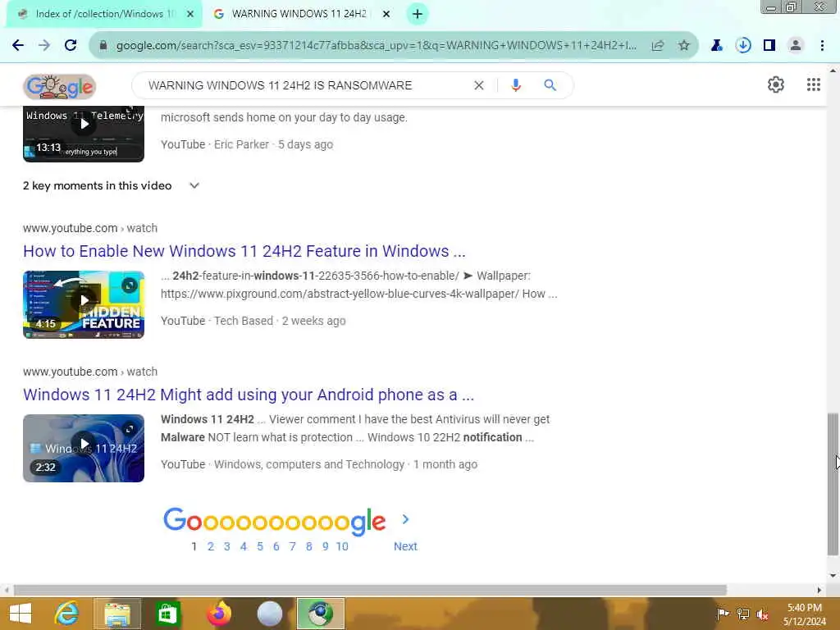The height and width of the screenshot is (630, 840).
Task: Close the WARNING WINDOWS 11 24H2 tab
Action: [x=386, y=14]
